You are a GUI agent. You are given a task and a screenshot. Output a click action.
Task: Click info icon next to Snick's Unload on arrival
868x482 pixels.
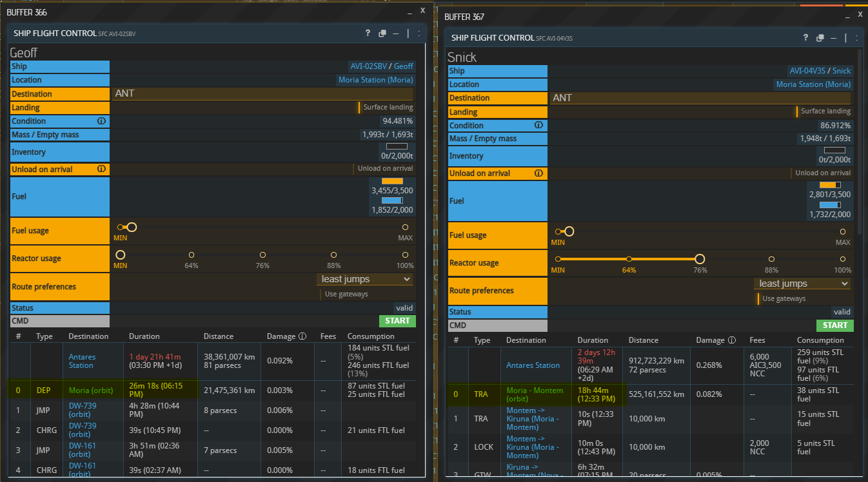(x=539, y=173)
